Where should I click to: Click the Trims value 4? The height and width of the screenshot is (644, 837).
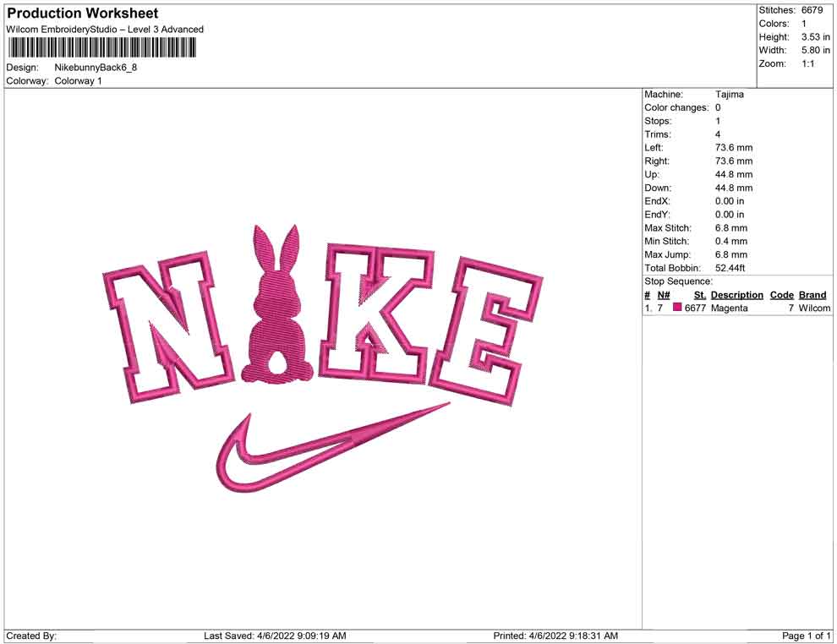718,134
